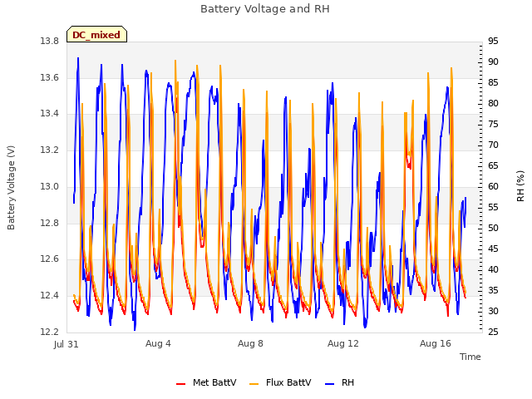Click the 50 RH tick label
Screen dimensions: 532x399
(493, 228)
